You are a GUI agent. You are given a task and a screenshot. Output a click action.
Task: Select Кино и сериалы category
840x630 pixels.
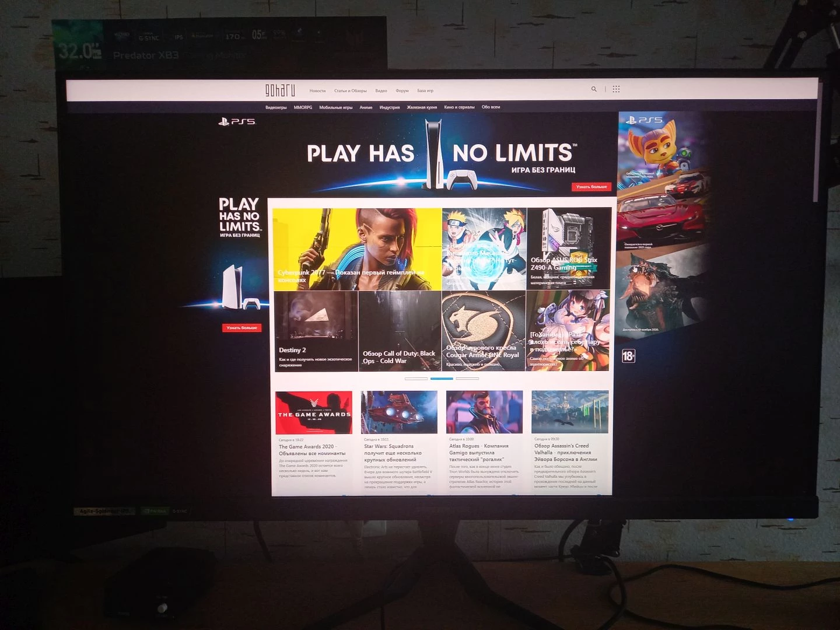pyautogui.click(x=459, y=107)
